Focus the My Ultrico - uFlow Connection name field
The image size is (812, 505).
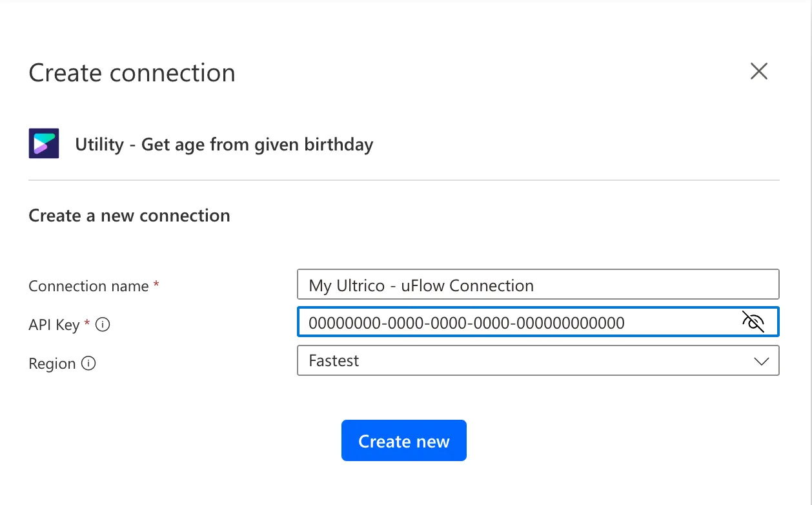(x=538, y=284)
